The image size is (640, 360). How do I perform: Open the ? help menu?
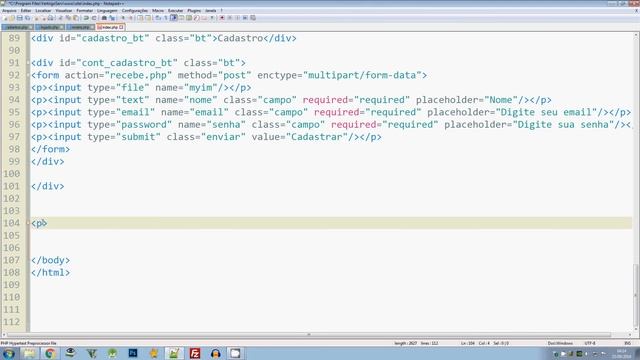coord(222,11)
